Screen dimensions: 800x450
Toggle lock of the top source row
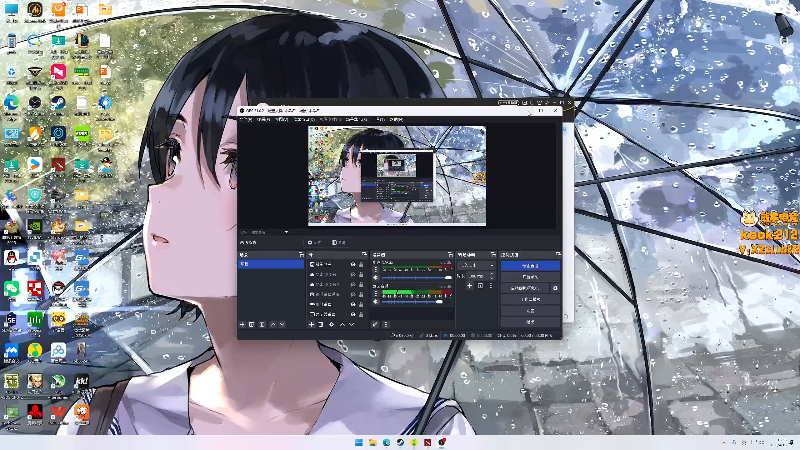[361, 264]
